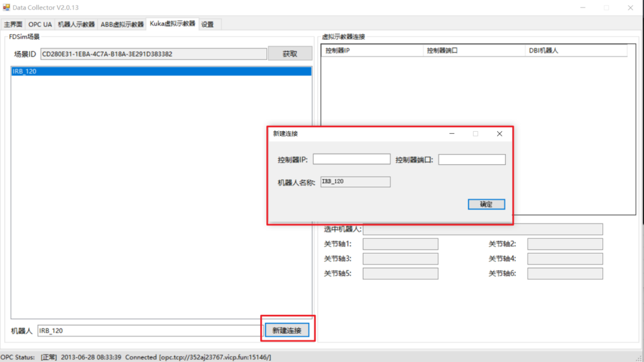
Task: Click the 机器人 name field at bottom
Action: [150, 330]
